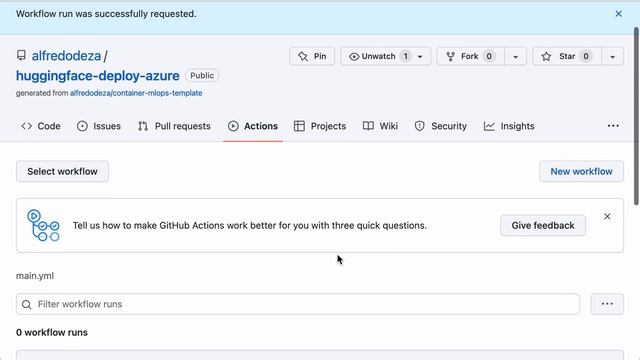Expand the Unwatch notifications dropdown arrow
This screenshot has width=640, height=360.
(x=420, y=56)
